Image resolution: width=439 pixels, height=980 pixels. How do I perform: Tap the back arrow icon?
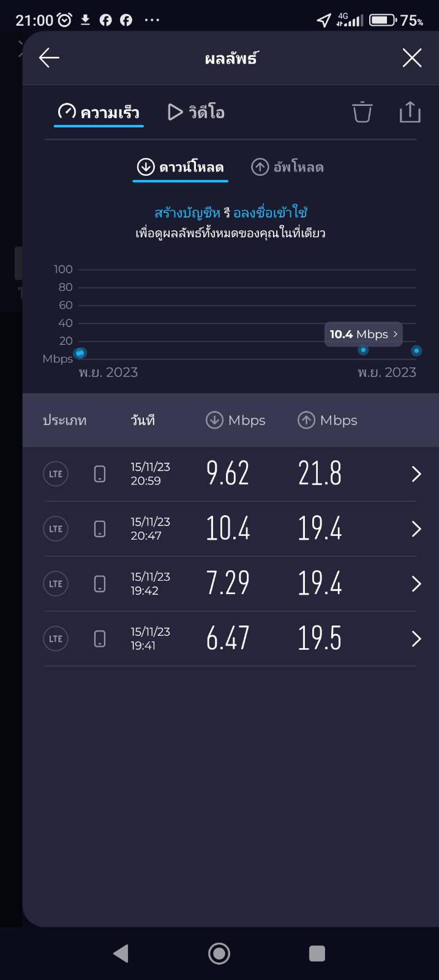tap(49, 58)
